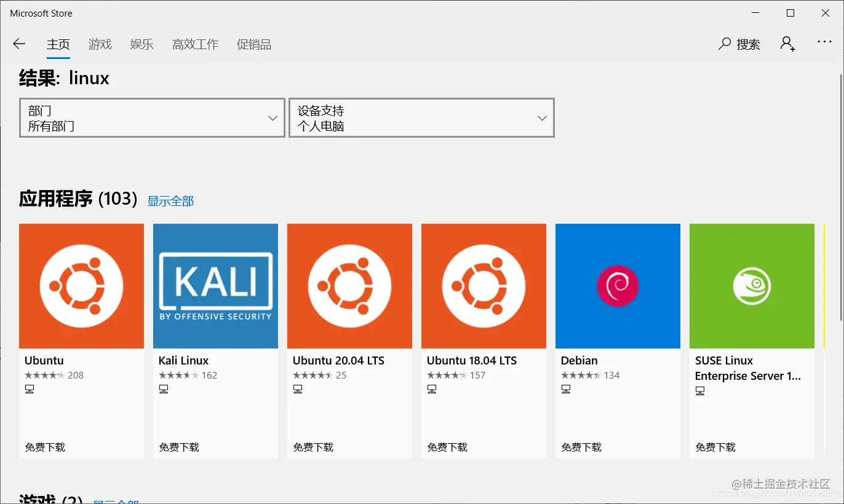
Task: Click PC device icon under Ubuntu 20.04 LTS
Action: 298,389
